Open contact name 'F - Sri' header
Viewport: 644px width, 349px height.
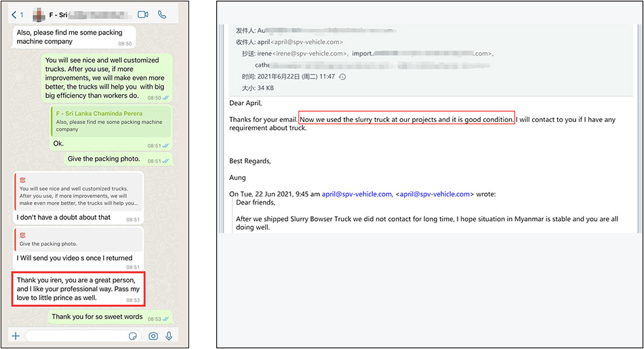tap(58, 15)
